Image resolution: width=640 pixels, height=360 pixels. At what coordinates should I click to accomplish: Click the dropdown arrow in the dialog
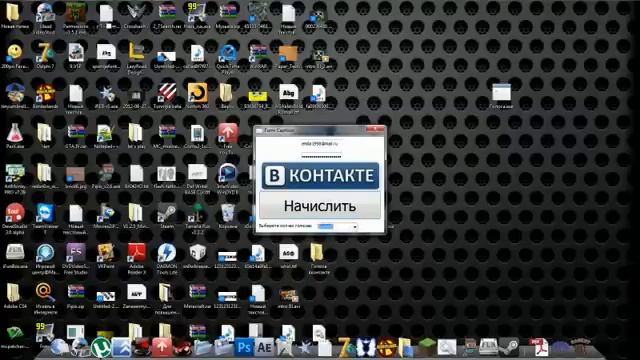point(355,227)
